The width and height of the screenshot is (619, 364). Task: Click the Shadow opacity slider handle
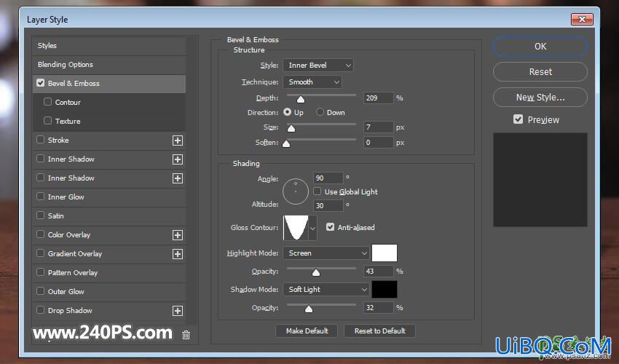pyautogui.click(x=309, y=309)
